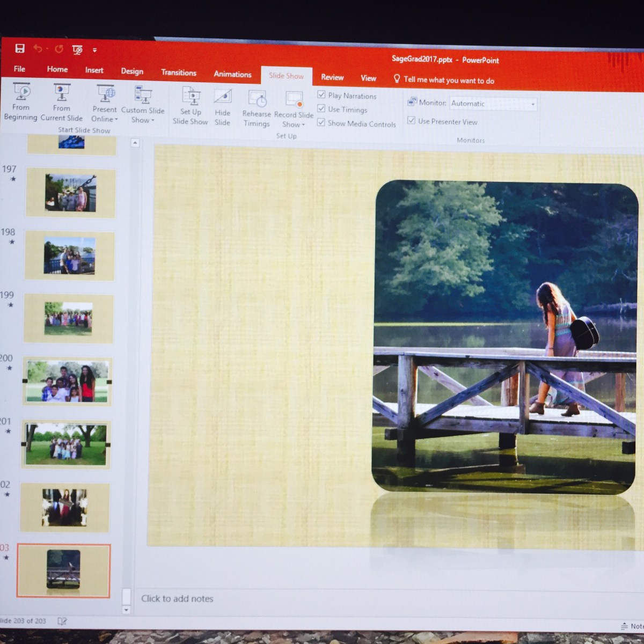The image size is (644, 644).
Task: Click Tell me what you want to do
Action: 448,80
